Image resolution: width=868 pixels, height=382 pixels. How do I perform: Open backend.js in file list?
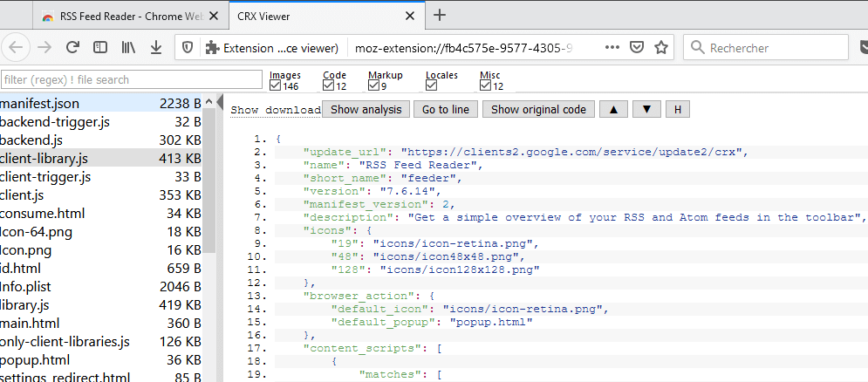(100, 140)
